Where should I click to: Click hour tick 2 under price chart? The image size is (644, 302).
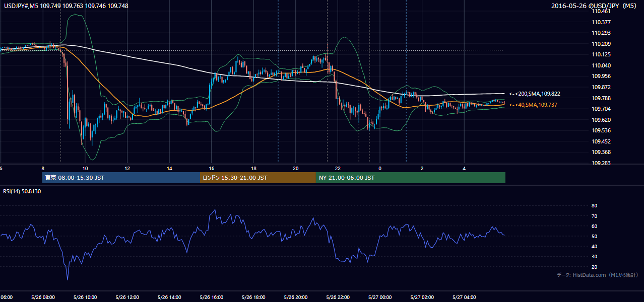(422, 168)
